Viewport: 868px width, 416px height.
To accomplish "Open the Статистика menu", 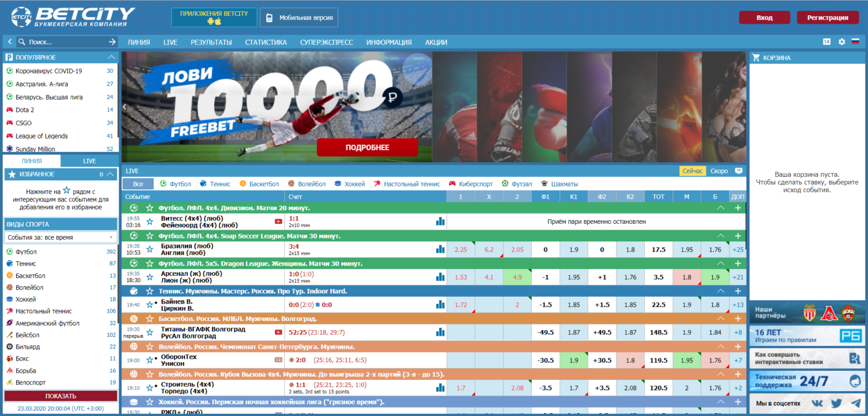I will point(266,42).
